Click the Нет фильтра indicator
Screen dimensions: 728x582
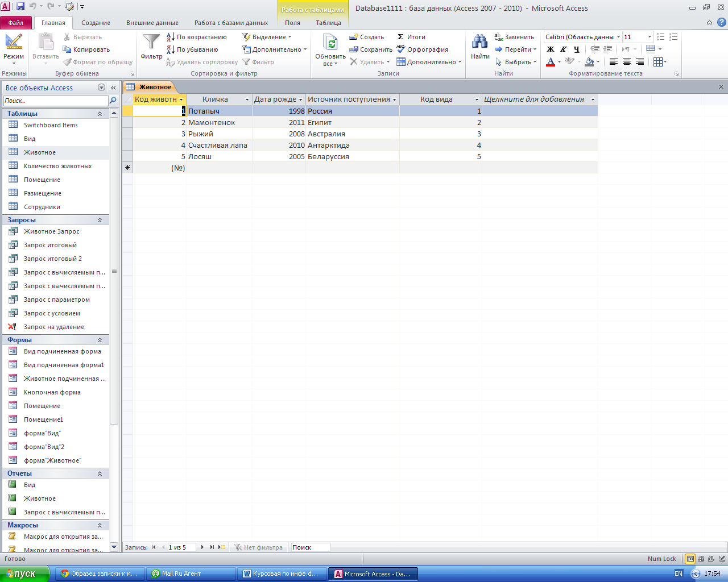(x=258, y=547)
